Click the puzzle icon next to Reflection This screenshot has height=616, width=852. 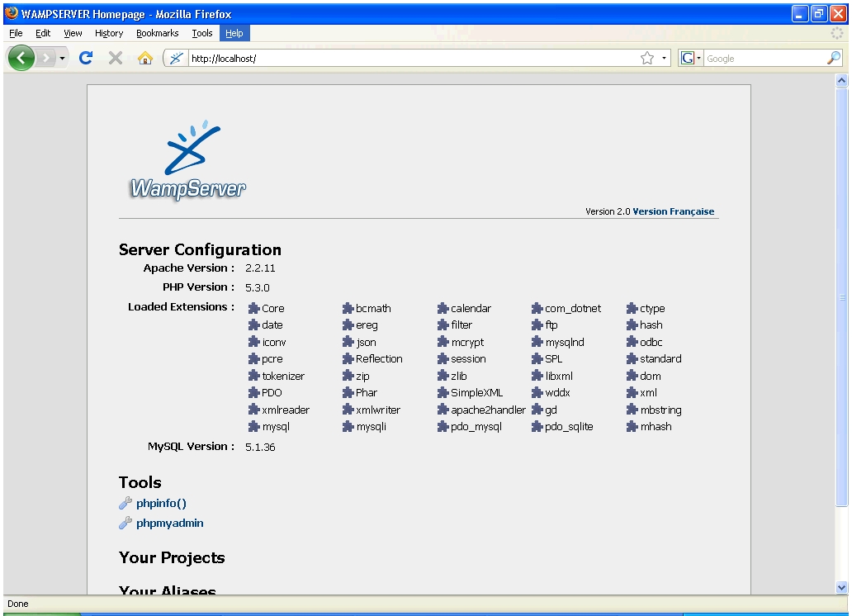348,359
